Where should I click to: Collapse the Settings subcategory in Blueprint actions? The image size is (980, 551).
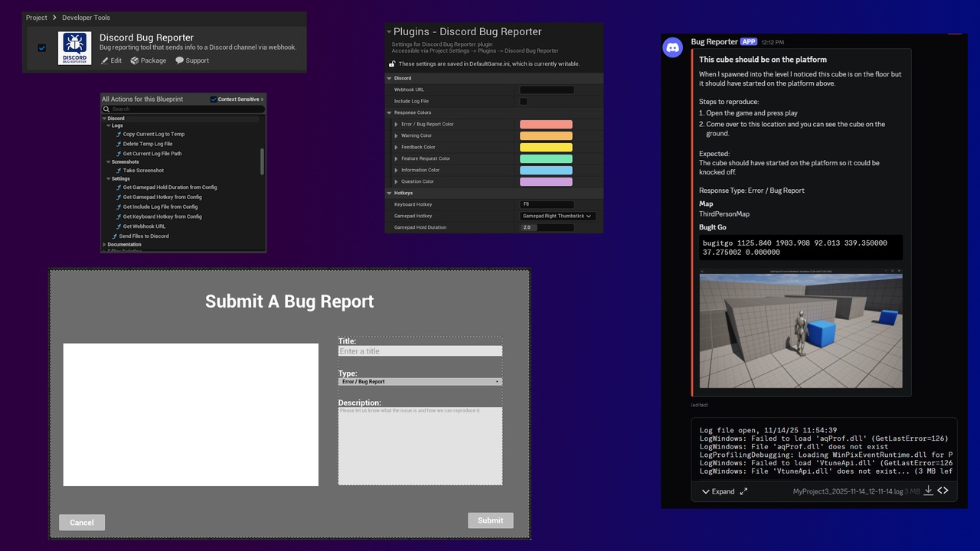[x=109, y=179]
